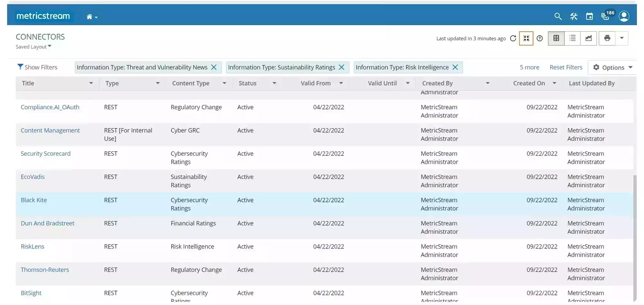The image size is (644, 305).
Task: Switch to grid table view
Action: pos(556,38)
